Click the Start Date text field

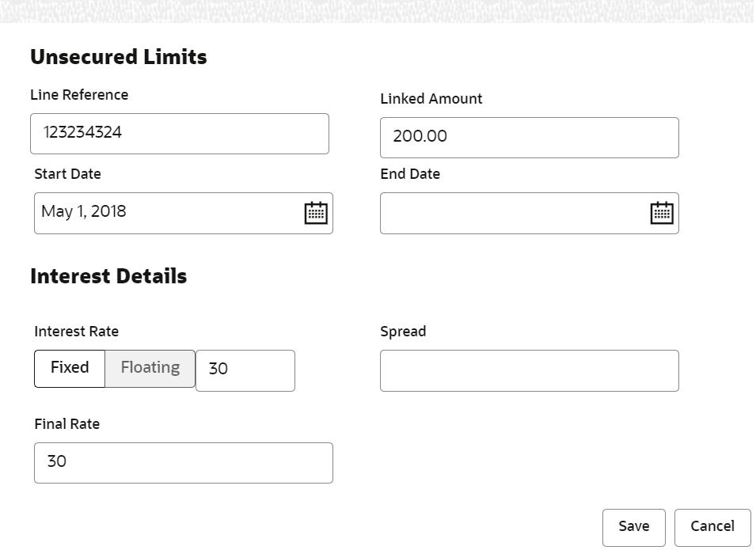tap(166, 213)
